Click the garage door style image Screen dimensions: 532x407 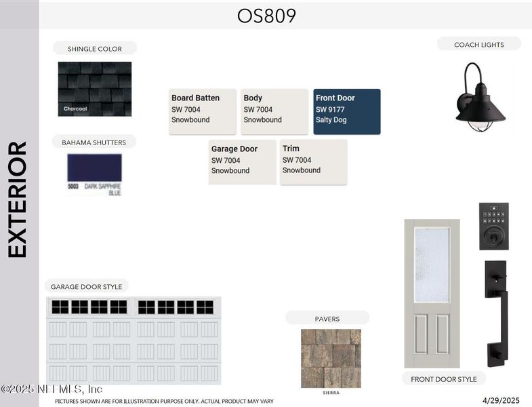click(x=134, y=340)
